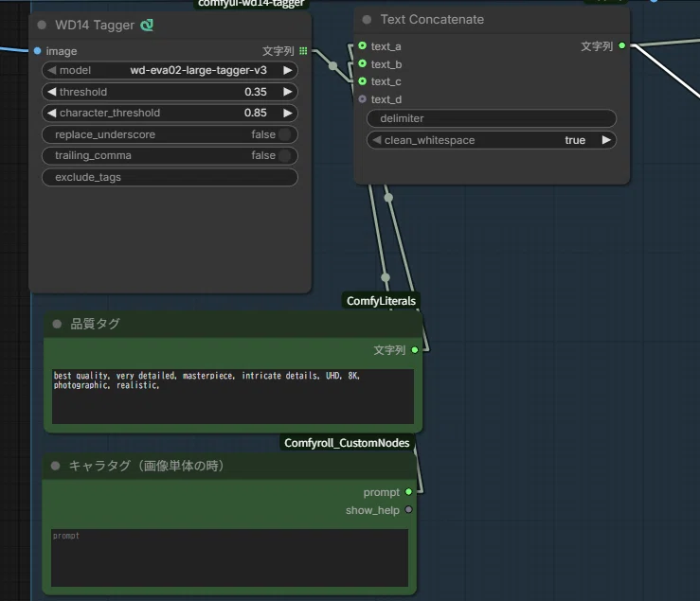The image size is (700, 601).
Task: Select the WD14 Tagger title bar
Action: 170,25
